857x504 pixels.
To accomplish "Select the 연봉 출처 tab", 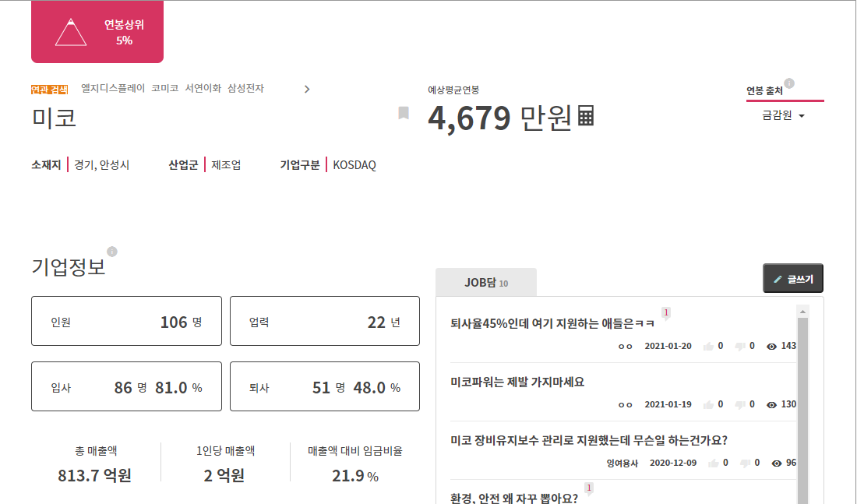I will [x=764, y=90].
